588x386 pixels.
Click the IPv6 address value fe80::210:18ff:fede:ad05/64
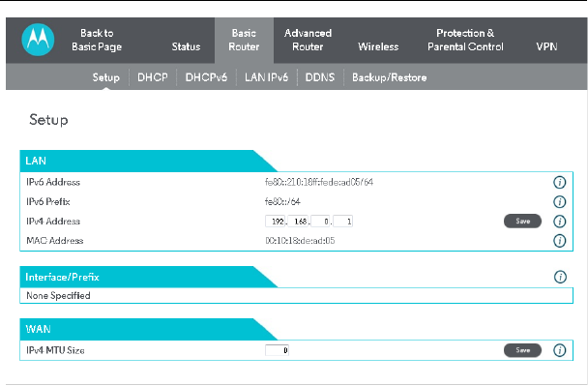319,182
